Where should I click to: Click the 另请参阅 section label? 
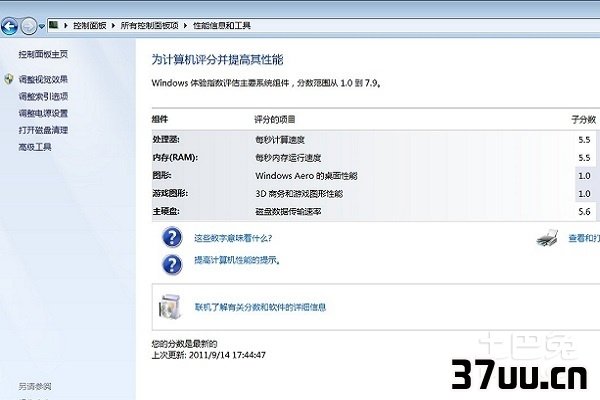[35, 386]
